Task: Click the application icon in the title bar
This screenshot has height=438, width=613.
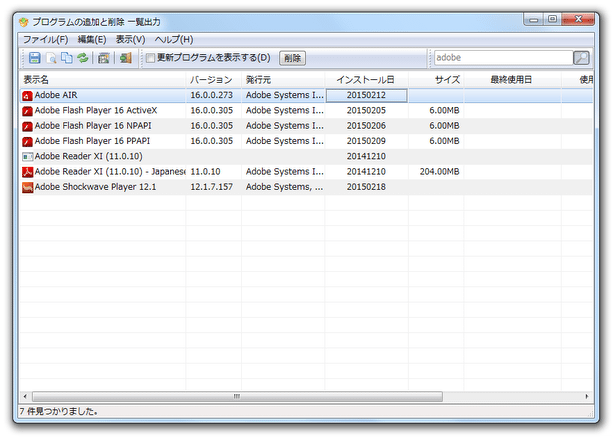Action: (x=24, y=22)
